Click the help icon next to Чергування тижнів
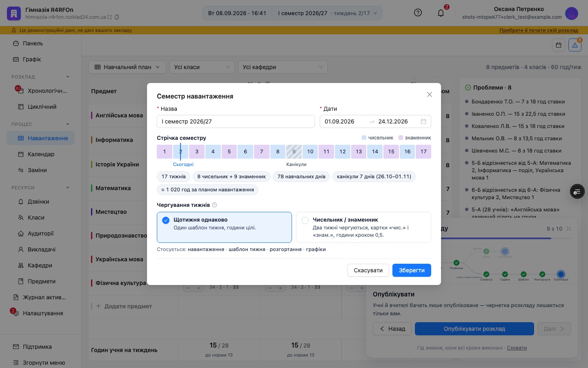The height and width of the screenshot is (368, 588). (x=214, y=205)
